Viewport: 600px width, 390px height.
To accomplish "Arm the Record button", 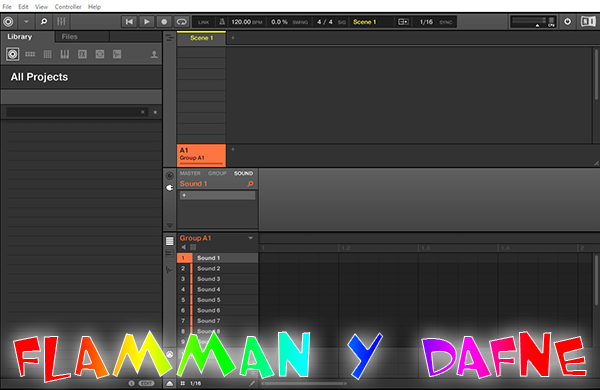I will pyautogui.click(x=164, y=22).
